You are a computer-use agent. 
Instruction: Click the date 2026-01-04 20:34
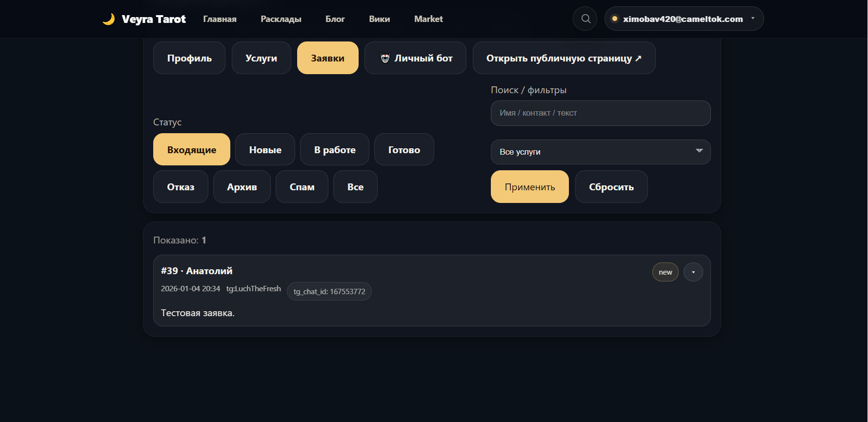coord(190,289)
